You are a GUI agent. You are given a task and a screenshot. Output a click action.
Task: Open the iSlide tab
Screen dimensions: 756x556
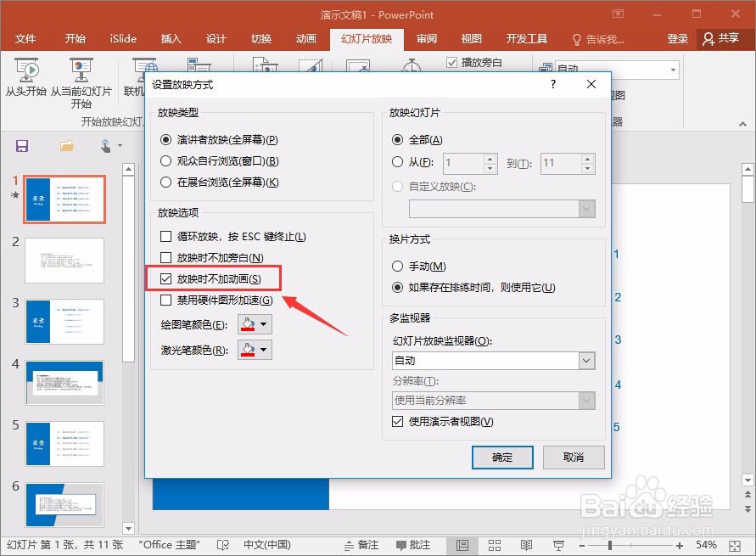click(123, 39)
